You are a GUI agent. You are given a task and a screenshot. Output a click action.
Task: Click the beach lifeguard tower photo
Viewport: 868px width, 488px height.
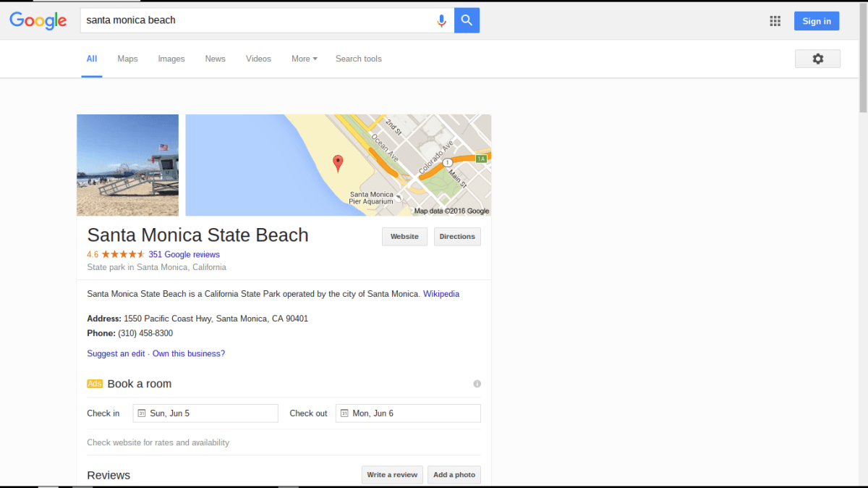click(127, 165)
